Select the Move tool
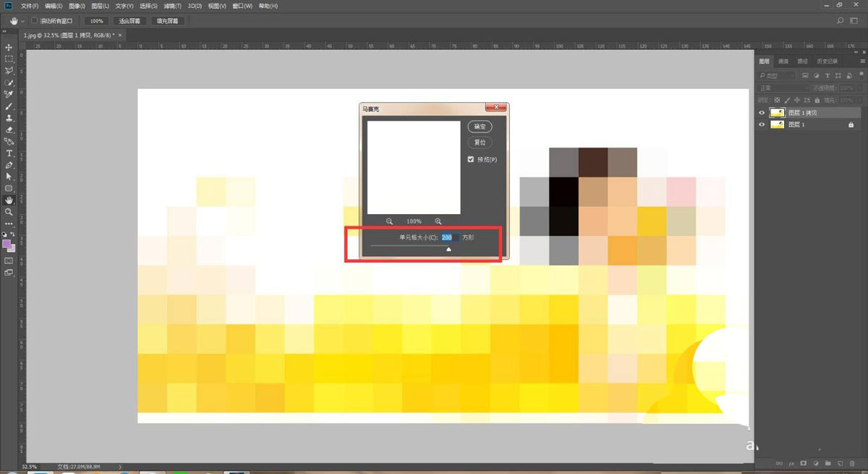Viewport: 868px width, 474px height. (x=9, y=47)
